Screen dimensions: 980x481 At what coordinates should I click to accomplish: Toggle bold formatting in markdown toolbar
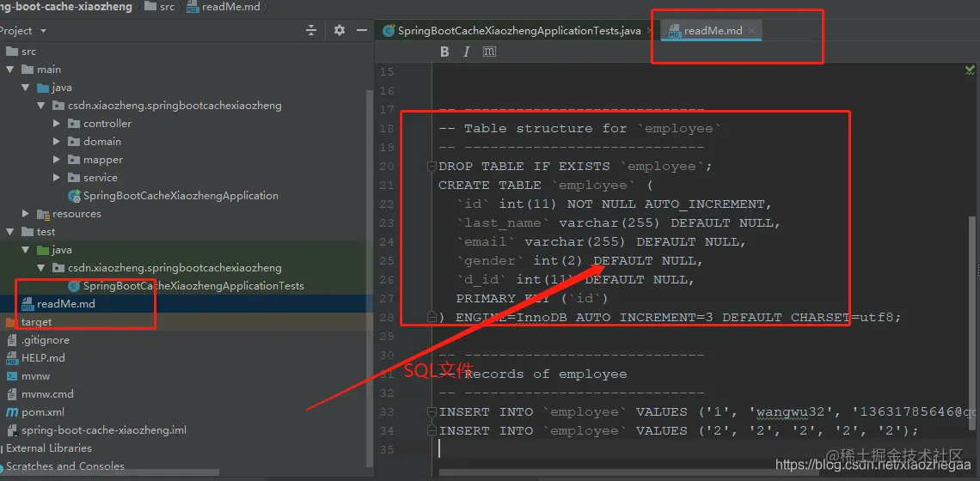pyautogui.click(x=444, y=52)
